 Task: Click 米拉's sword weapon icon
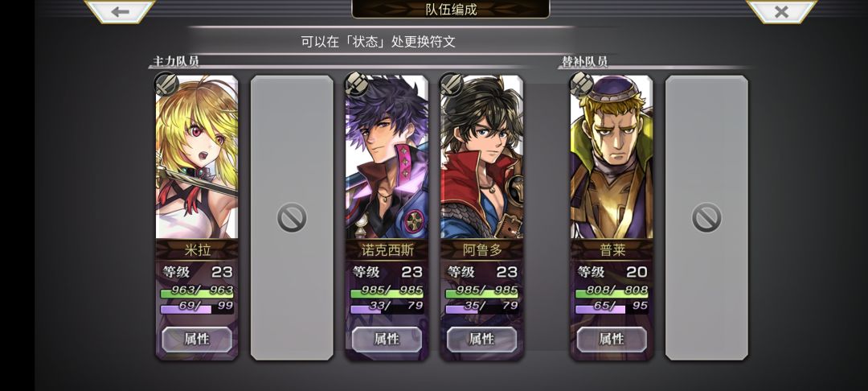[166, 84]
